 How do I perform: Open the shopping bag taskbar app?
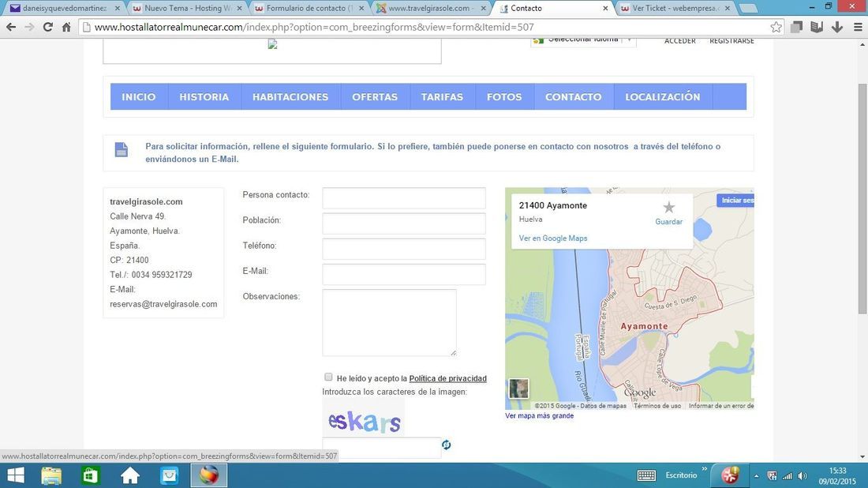click(170, 475)
